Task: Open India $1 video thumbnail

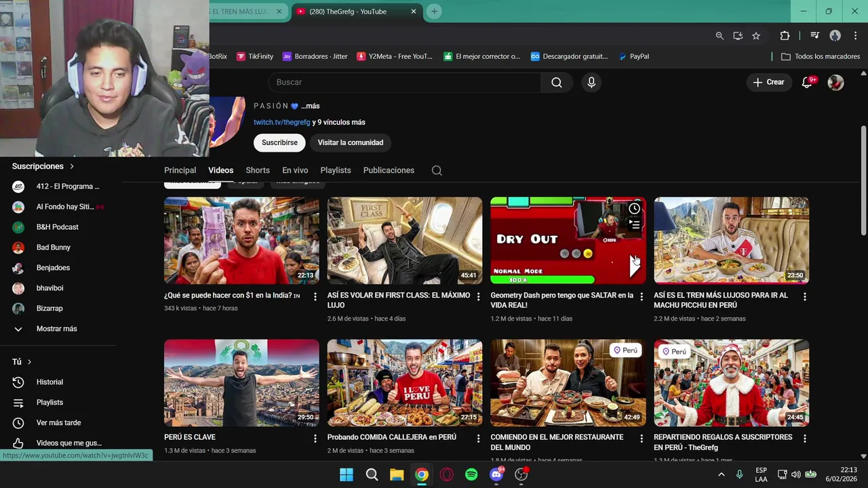Action: [241, 241]
